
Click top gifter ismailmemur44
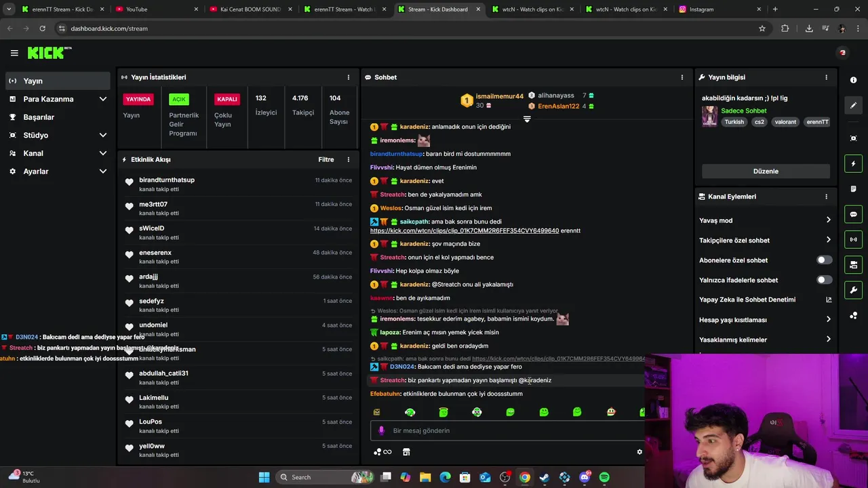tap(500, 96)
